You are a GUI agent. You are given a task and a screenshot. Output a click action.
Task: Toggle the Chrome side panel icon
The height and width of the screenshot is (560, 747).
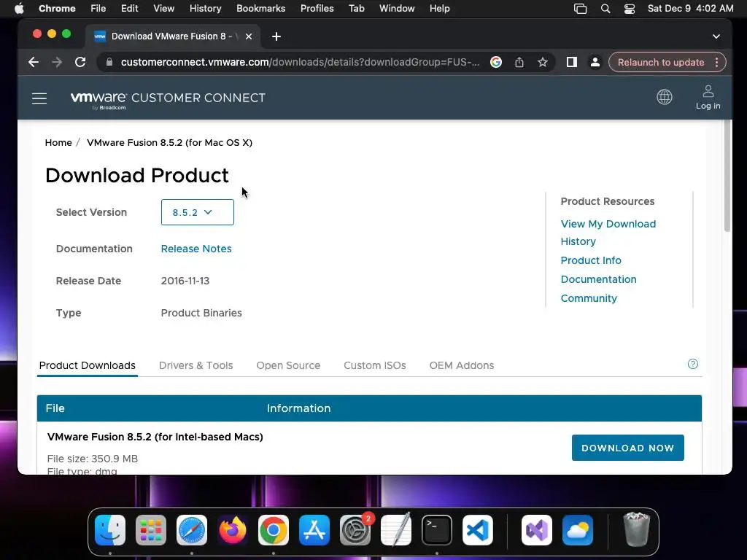click(572, 63)
